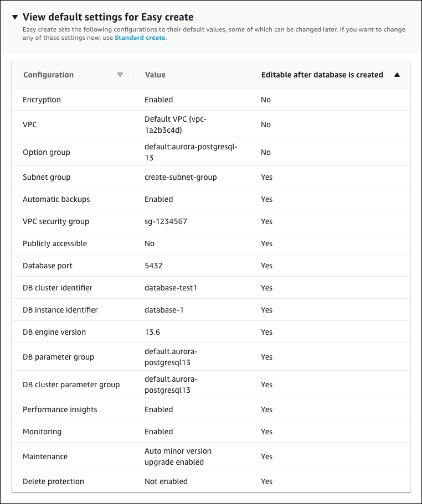
Task: Click the Automatic backups row
Action: coord(57,199)
